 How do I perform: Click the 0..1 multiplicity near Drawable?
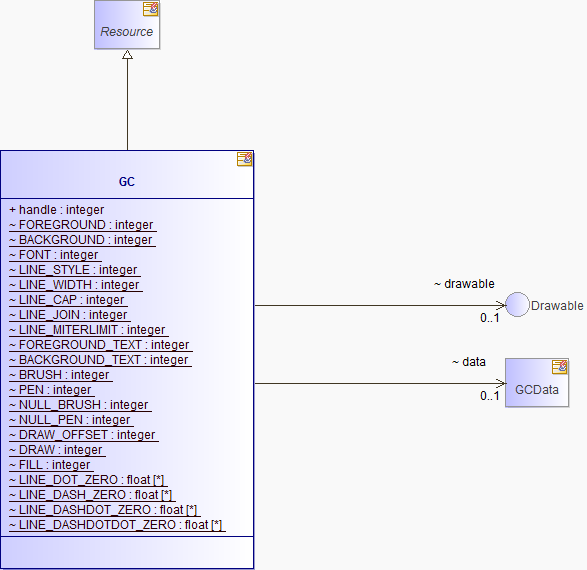point(490,318)
